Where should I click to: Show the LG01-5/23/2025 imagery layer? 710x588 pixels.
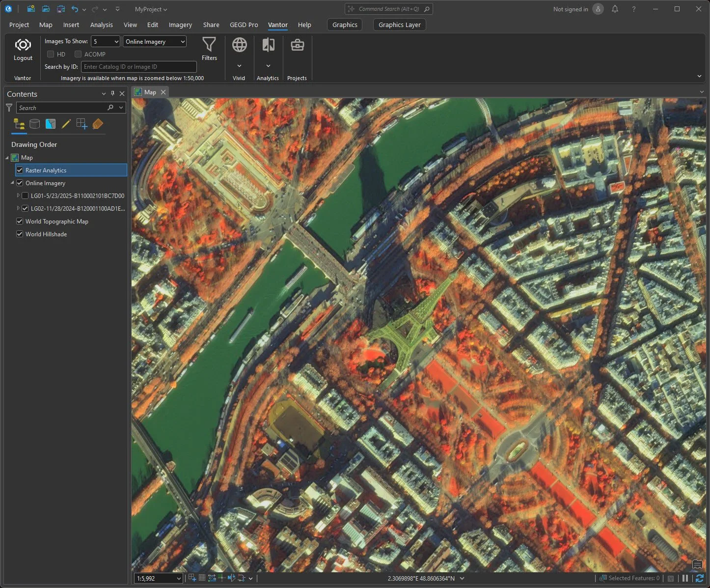(x=25, y=196)
